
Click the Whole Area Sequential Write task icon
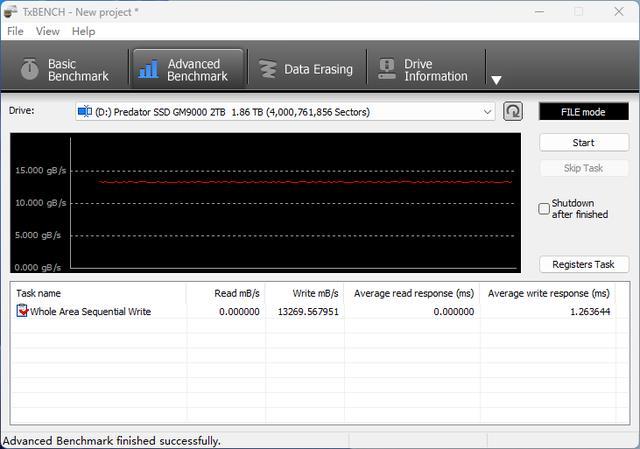tap(22, 311)
